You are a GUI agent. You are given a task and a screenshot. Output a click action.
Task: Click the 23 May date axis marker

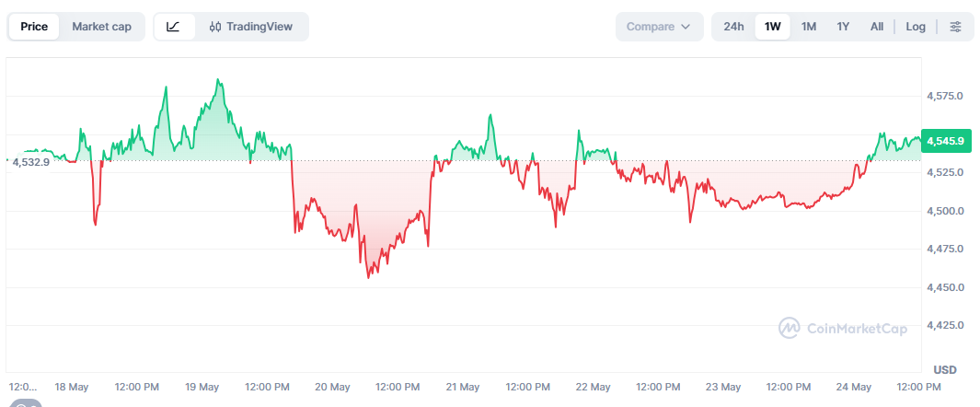[x=723, y=388]
